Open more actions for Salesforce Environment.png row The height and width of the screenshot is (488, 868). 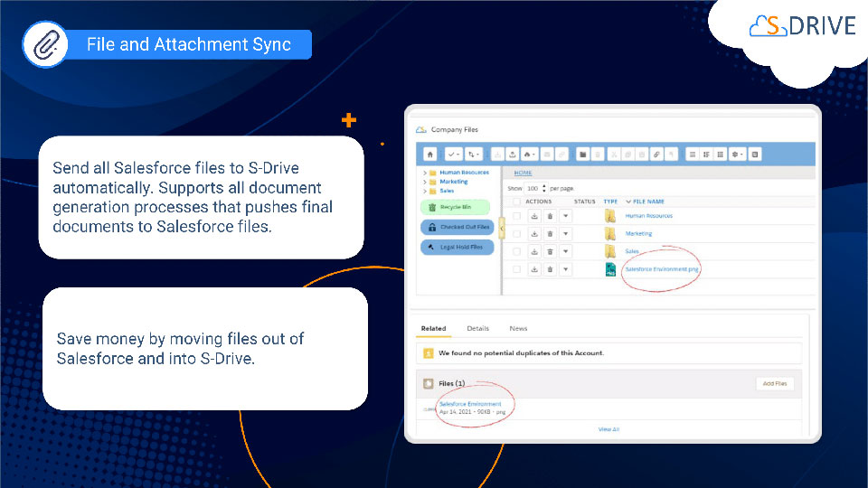tap(565, 269)
